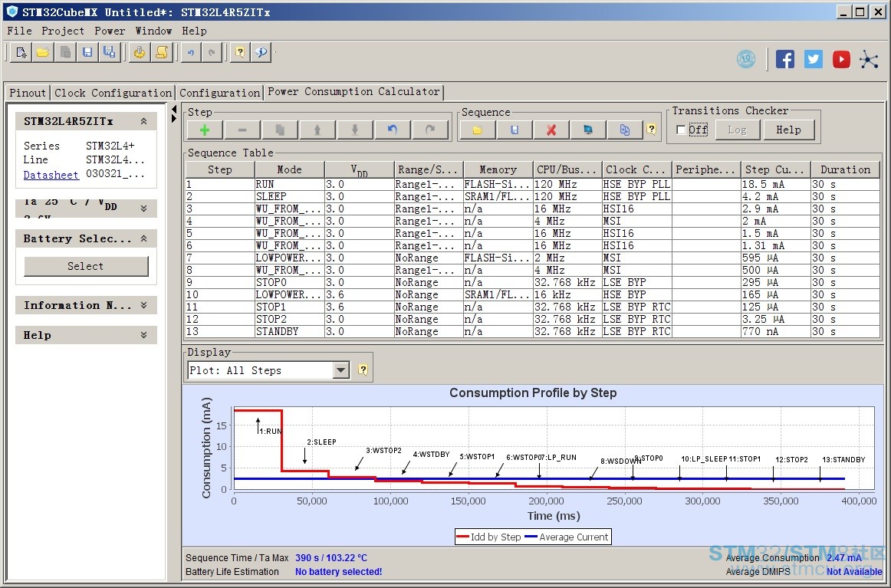Expand the Information Notes panel
Image resolution: width=891 pixels, height=588 pixels.
[143, 305]
